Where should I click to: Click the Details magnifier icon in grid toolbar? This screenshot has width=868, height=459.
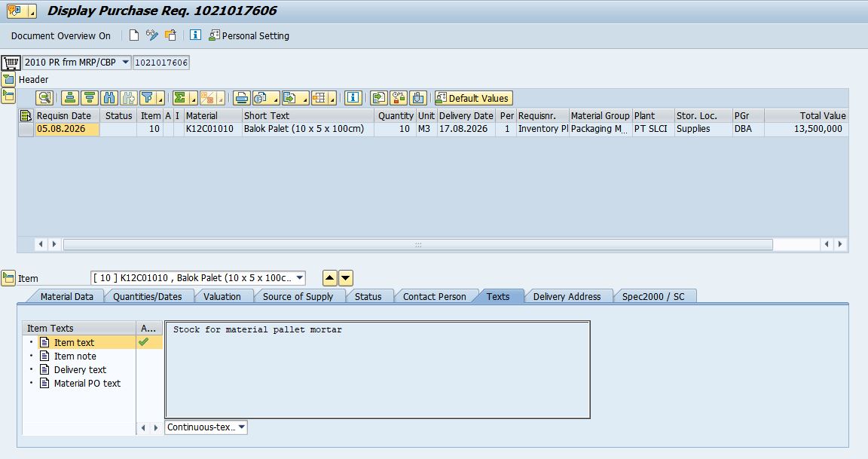click(x=44, y=98)
